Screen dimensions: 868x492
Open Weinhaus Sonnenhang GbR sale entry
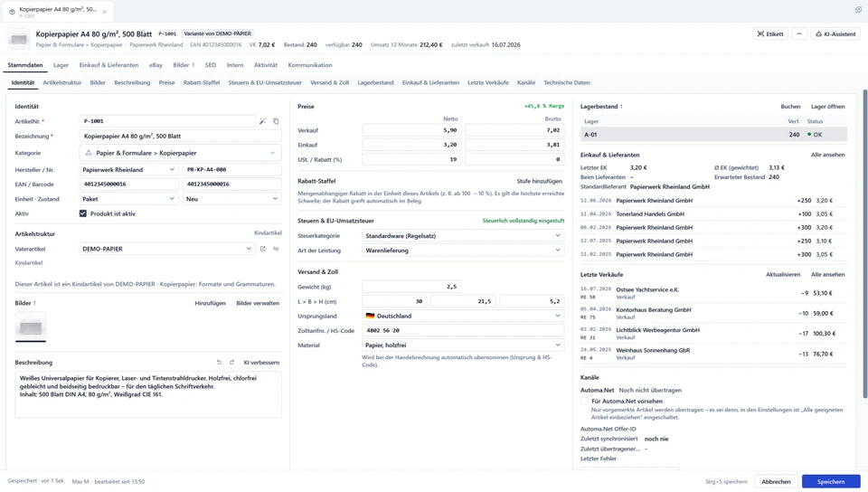(x=713, y=354)
